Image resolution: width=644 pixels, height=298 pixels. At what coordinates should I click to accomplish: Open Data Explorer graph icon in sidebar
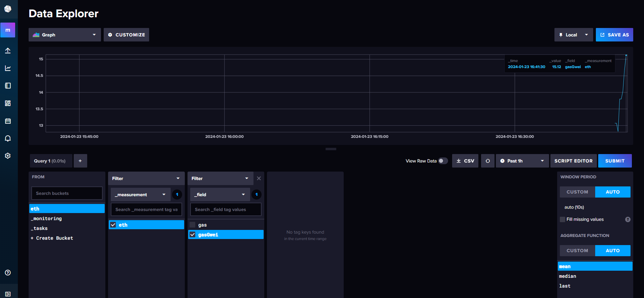coord(8,68)
